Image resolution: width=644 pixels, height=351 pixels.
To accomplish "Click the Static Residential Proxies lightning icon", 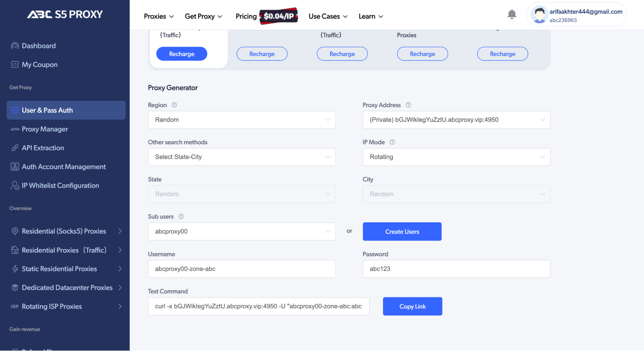I will click(15, 269).
